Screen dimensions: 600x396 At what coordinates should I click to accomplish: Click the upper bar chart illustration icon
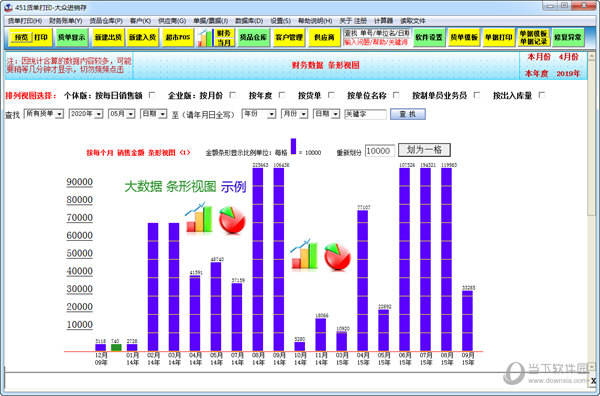pos(199,217)
